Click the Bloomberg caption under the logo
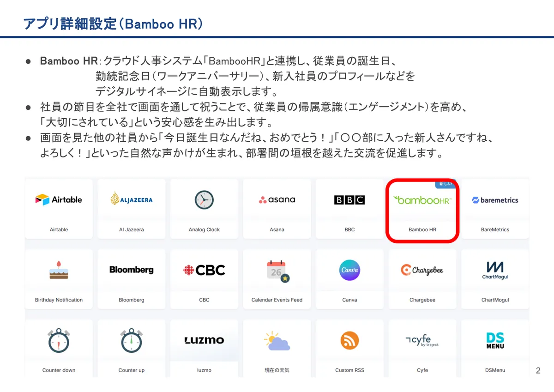Viewport: 554px width, 392px height. click(132, 300)
